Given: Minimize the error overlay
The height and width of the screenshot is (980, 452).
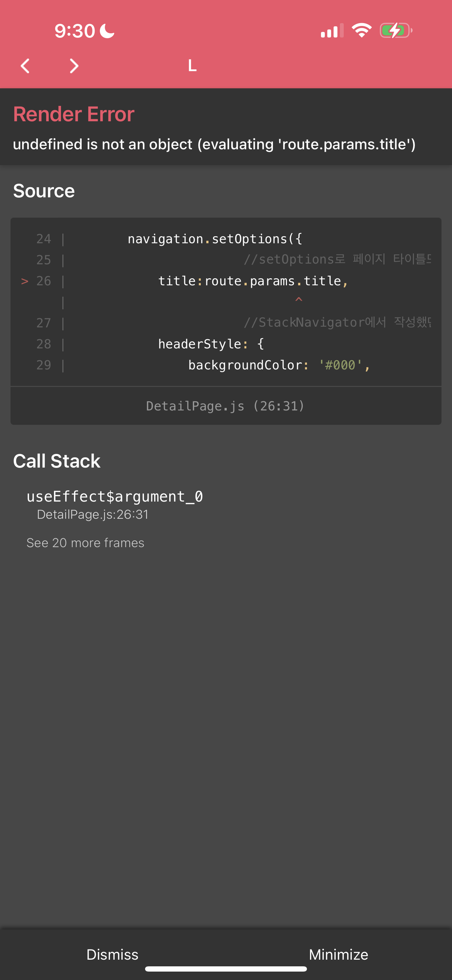Looking at the screenshot, I should (x=338, y=954).
